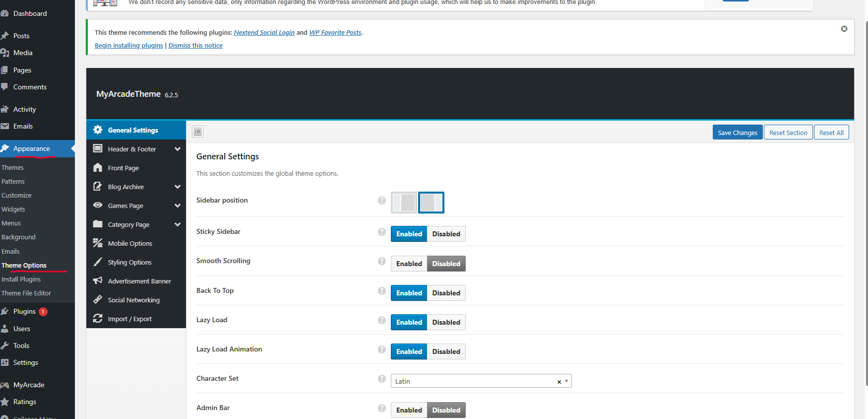Click the Games Page eye icon
Image resolution: width=868 pixels, height=419 pixels.
[x=98, y=205]
